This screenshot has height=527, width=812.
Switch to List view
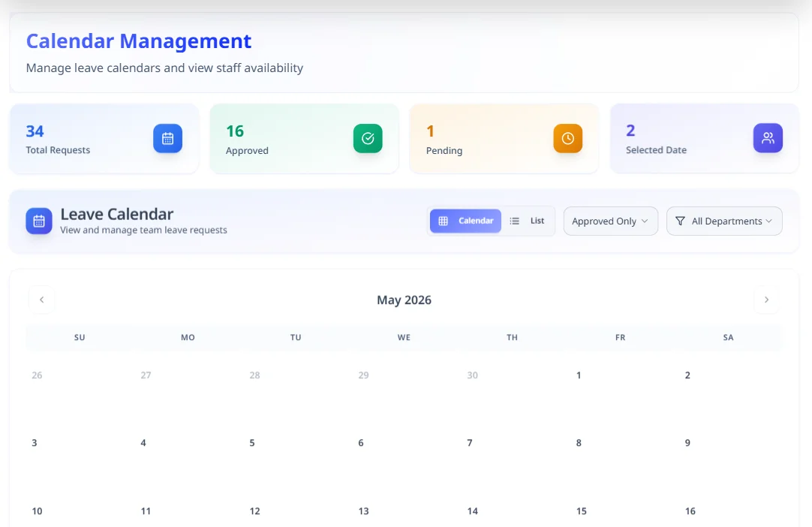point(528,221)
